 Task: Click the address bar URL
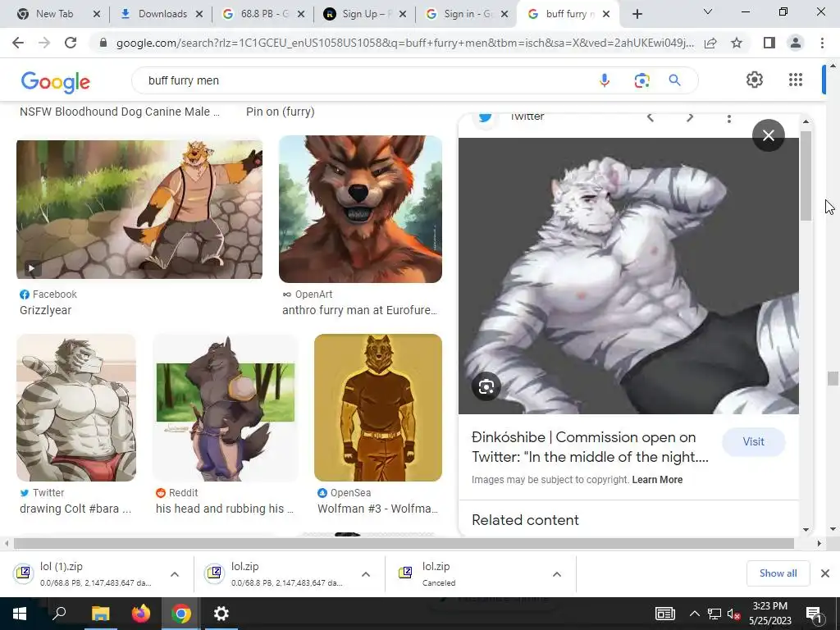point(404,43)
